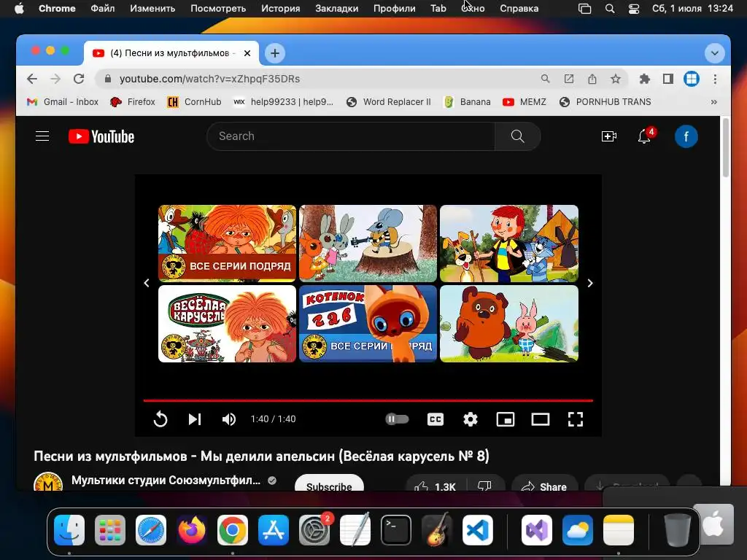The height and width of the screenshot is (560, 747).
Task: Expand hidden bookmarks chevron
Action: click(713, 102)
